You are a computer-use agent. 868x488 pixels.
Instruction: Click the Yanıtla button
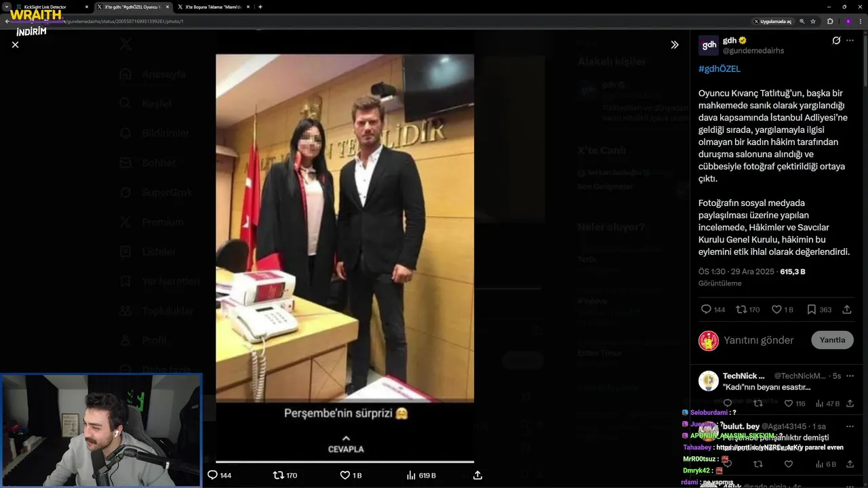pos(833,340)
